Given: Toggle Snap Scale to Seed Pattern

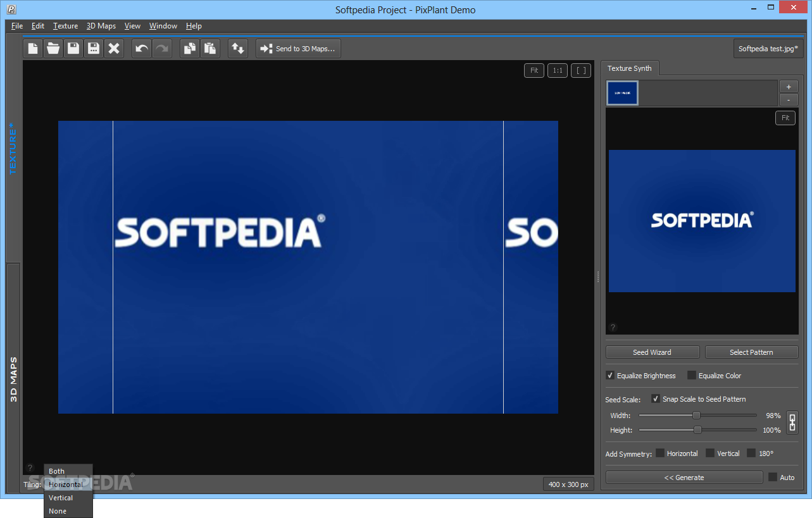Looking at the screenshot, I should point(656,399).
